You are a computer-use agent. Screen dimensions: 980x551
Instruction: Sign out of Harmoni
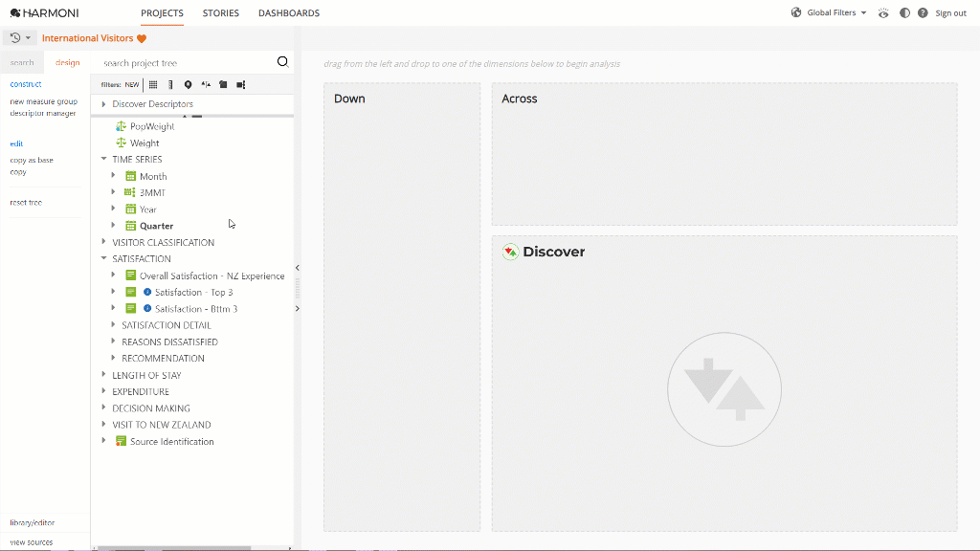tap(950, 13)
